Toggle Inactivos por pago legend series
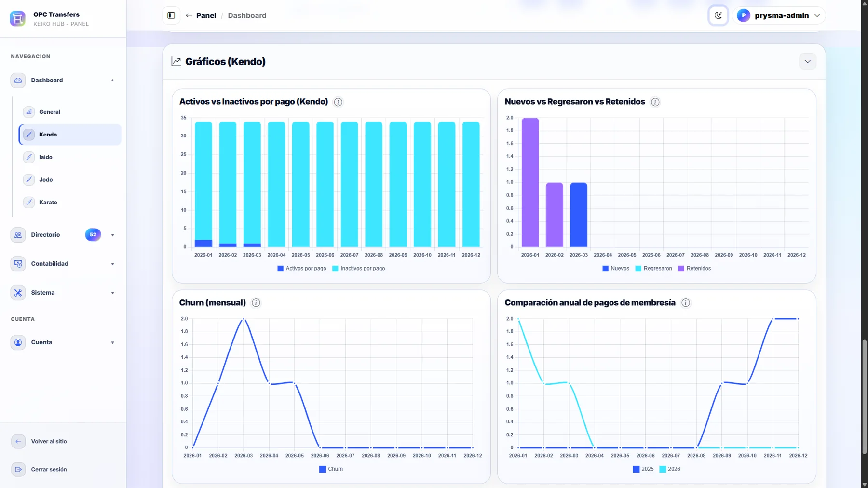868x488 pixels. 359,269
